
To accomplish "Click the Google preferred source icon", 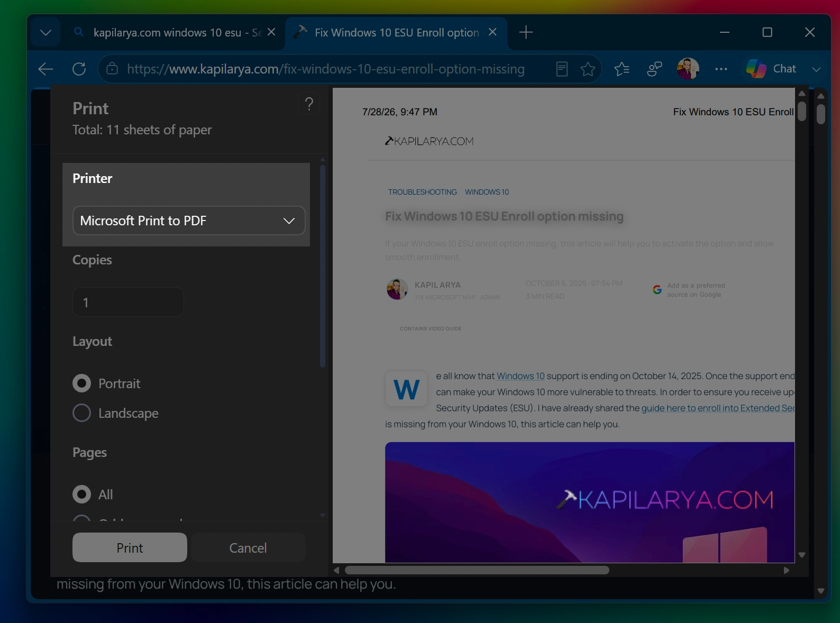I will [657, 290].
